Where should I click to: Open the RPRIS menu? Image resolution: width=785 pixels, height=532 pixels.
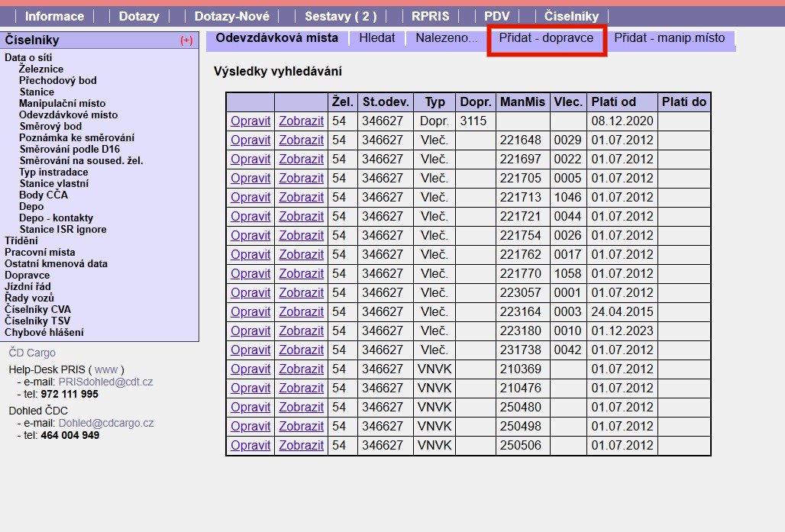(x=430, y=16)
